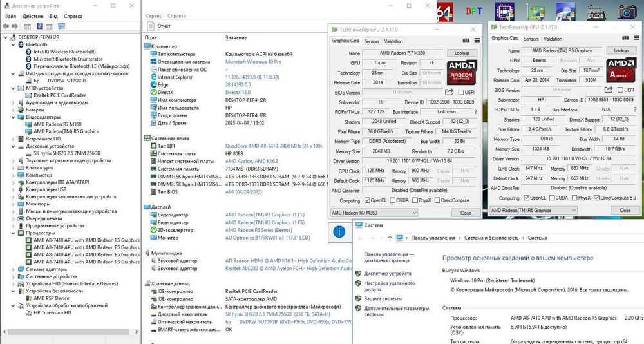Toggle UEFI checkbox in R7 M360 GPU-Z
This screenshot has width=644, height=344.
pyautogui.click(x=461, y=93)
